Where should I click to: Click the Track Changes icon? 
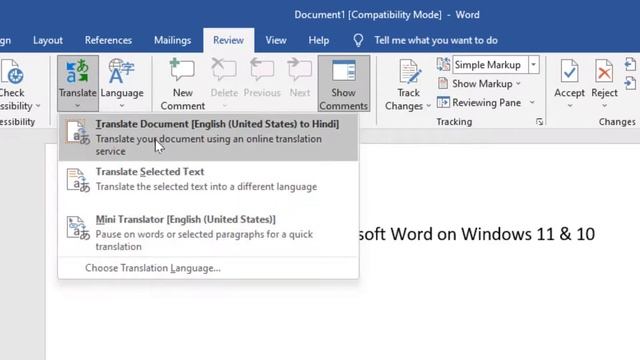[x=409, y=71]
